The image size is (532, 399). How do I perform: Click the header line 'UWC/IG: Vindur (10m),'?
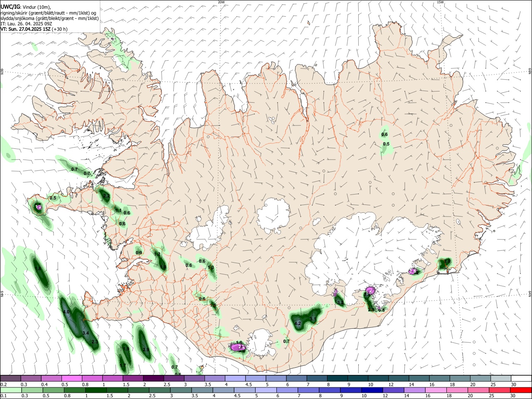tap(26, 7)
